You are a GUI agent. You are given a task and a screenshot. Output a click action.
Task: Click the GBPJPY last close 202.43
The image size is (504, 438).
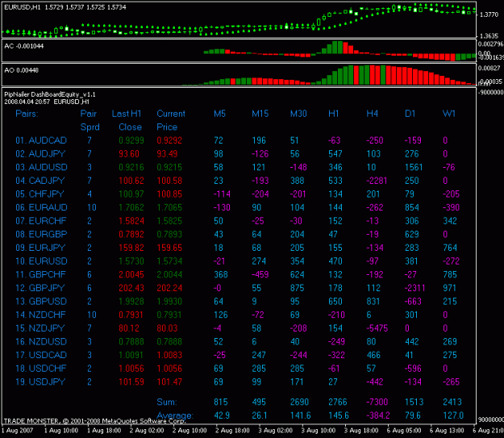pyautogui.click(x=131, y=288)
